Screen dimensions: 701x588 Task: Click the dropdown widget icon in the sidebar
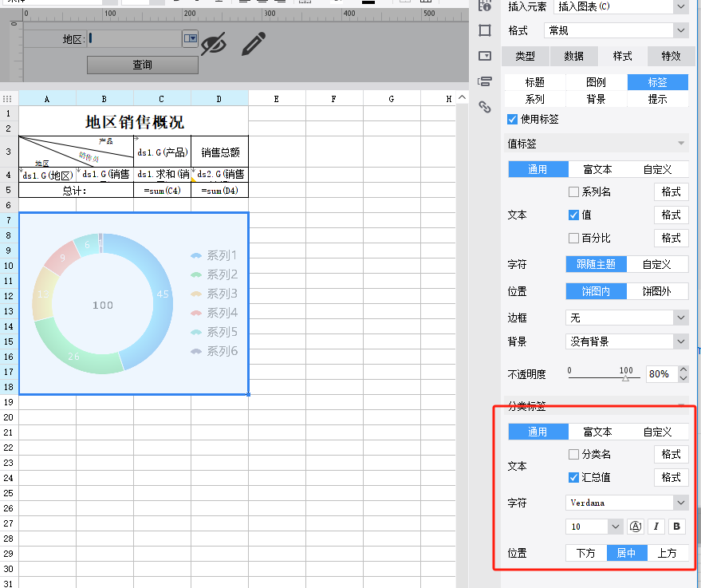[x=484, y=56]
